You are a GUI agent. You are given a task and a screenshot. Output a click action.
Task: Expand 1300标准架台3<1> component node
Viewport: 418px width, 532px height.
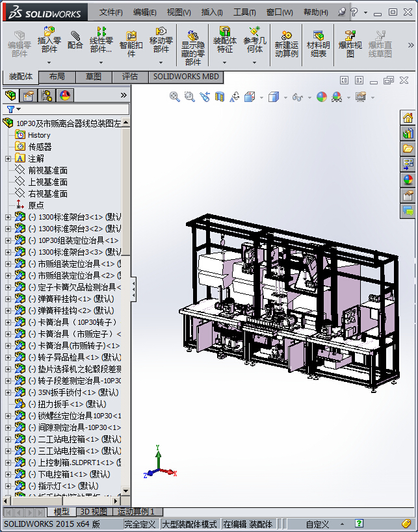[8, 217]
